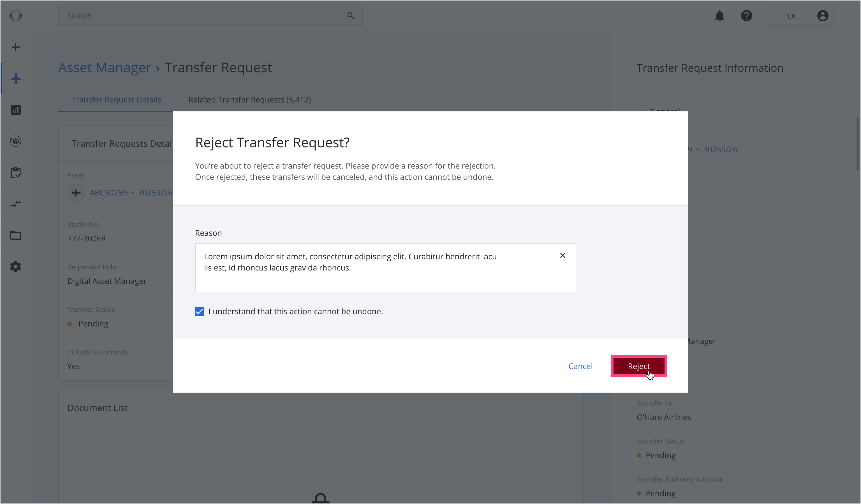Click the '777-300ER' model value
Viewport: 861px width, 504px height.
[x=86, y=239]
